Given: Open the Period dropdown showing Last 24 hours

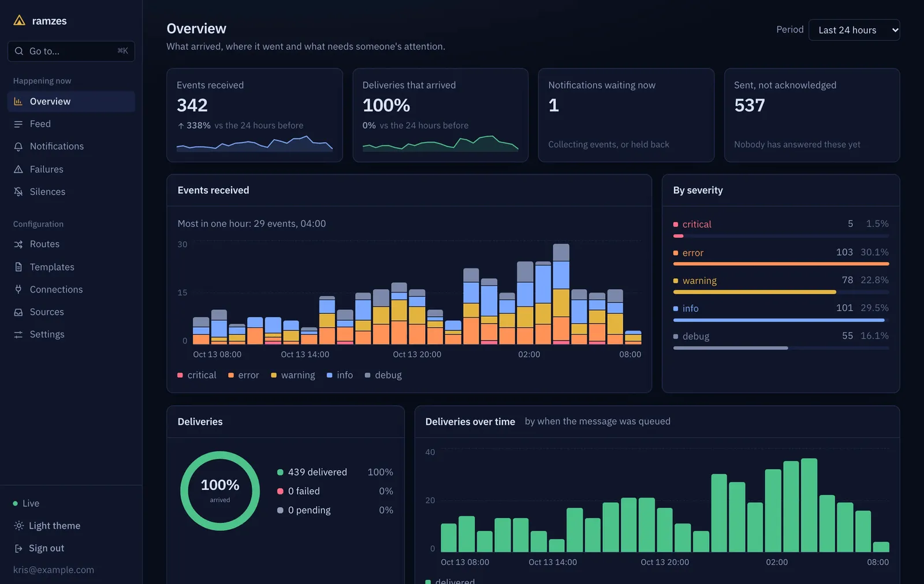Looking at the screenshot, I should (x=854, y=30).
